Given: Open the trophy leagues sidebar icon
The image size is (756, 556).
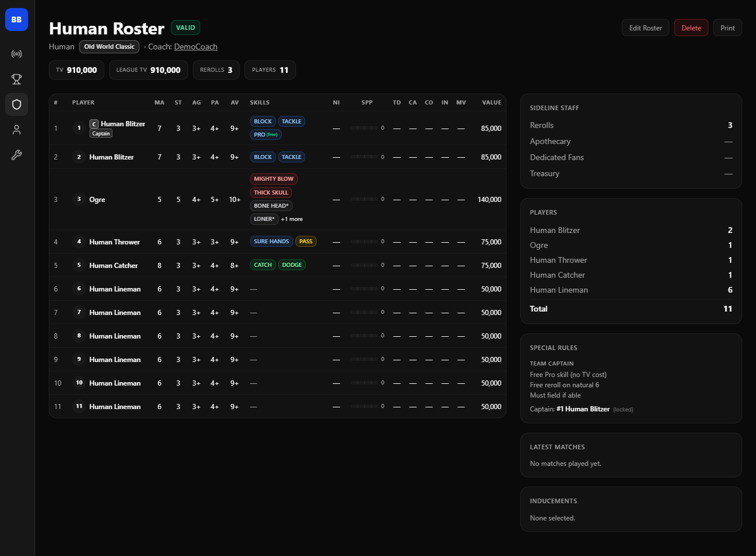Looking at the screenshot, I should point(17,79).
